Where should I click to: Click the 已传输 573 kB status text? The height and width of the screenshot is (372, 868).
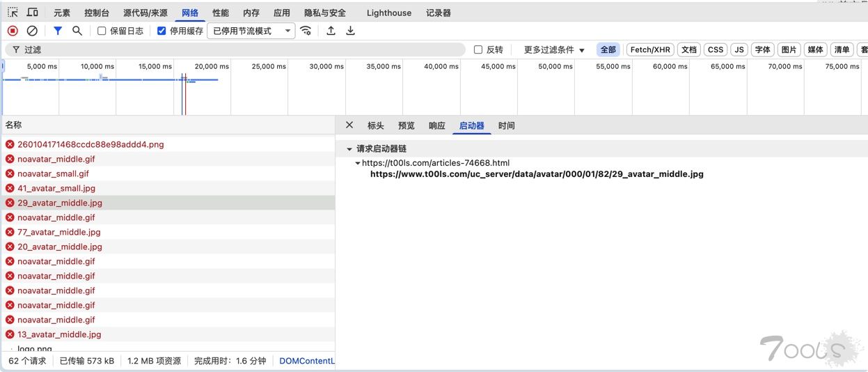coord(87,361)
